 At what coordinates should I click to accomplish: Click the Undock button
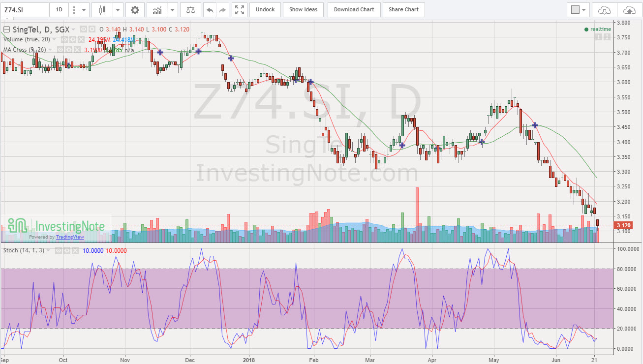pyautogui.click(x=265, y=9)
